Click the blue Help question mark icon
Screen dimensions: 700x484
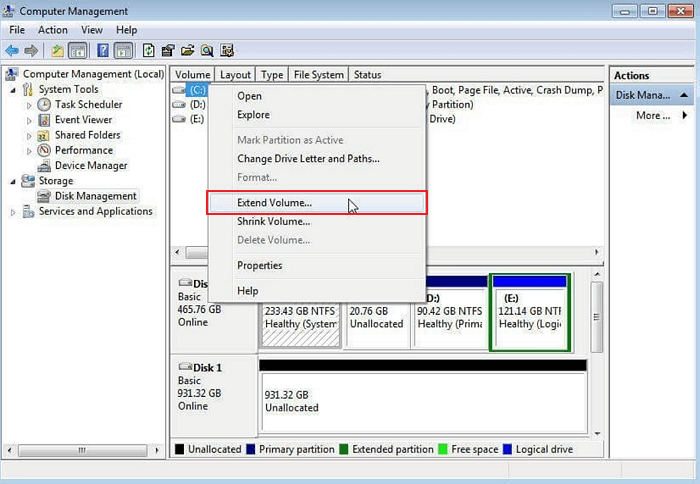103,50
